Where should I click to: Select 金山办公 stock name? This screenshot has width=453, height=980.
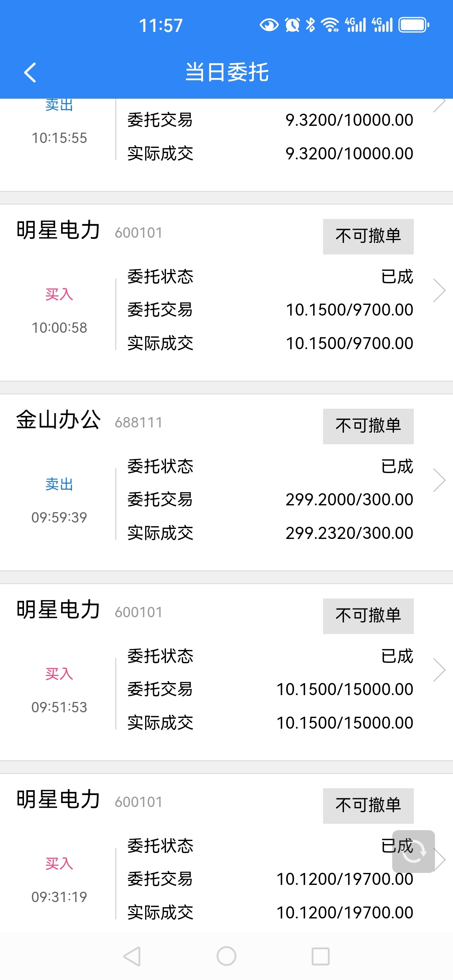(x=58, y=420)
